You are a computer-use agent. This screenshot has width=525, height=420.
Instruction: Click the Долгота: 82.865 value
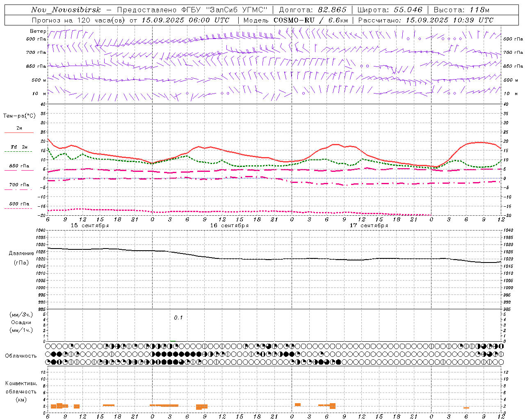(x=313, y=10)
